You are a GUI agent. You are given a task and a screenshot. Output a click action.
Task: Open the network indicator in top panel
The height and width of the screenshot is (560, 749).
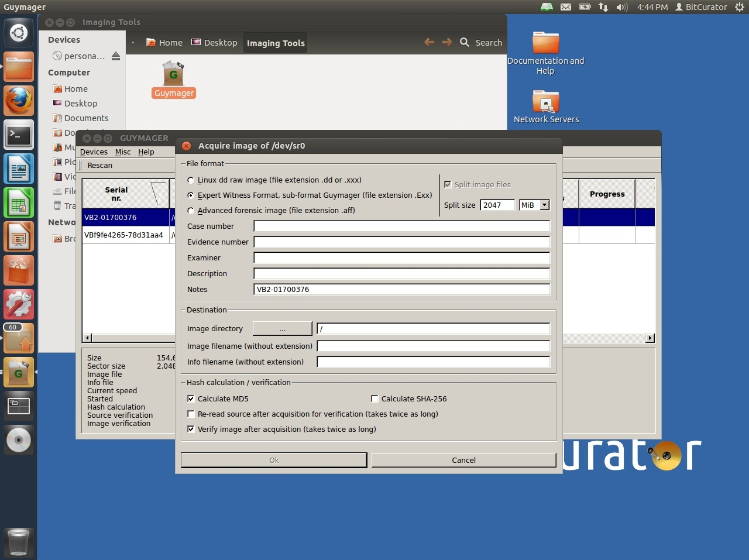603,7
